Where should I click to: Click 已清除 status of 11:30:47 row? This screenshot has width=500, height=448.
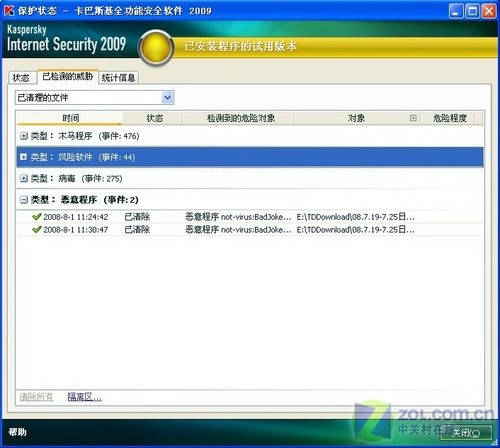click(137, 230)
